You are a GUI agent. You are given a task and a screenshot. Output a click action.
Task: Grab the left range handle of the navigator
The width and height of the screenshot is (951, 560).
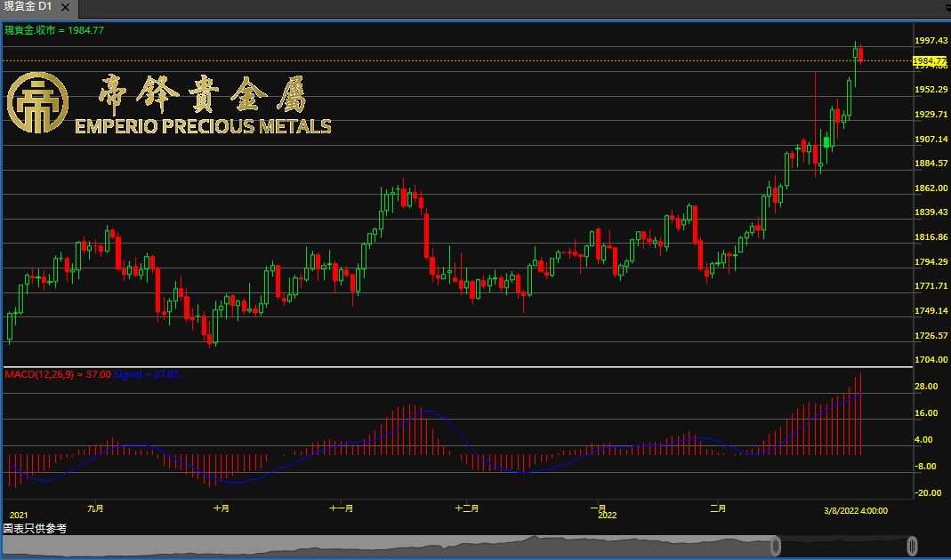(x=775, y=546)
